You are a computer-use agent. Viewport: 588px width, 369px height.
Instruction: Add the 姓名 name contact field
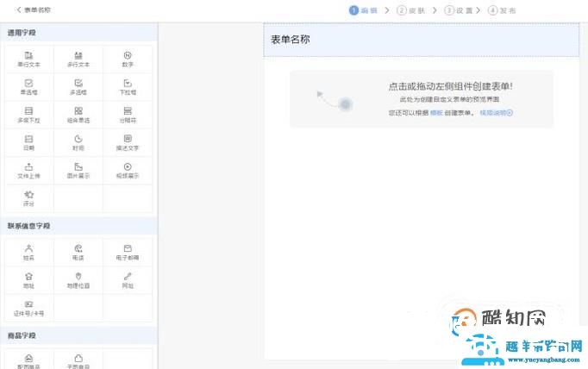(28, 253)
